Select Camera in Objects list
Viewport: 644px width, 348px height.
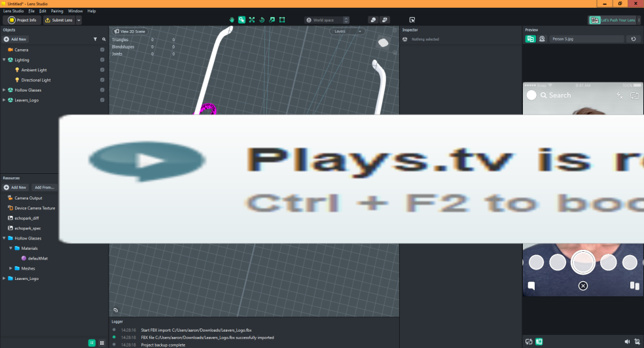tap(22, 50)
